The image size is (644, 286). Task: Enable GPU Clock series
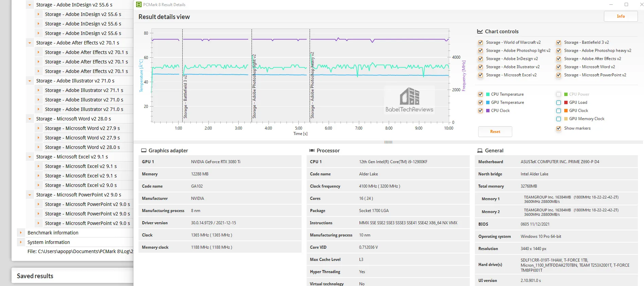(x=558, y=111)
